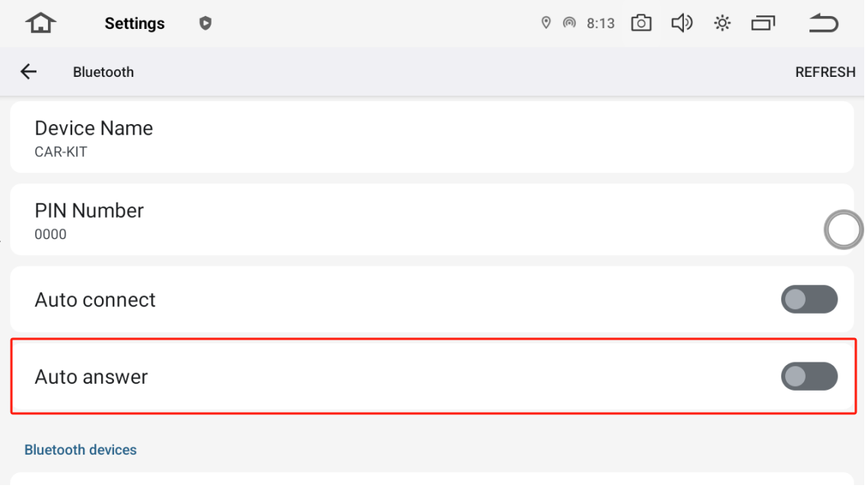Tap the floating assistive circle button
Image resolution: width=868 pixels, height=498 pixels.
(x=844, y=230)
